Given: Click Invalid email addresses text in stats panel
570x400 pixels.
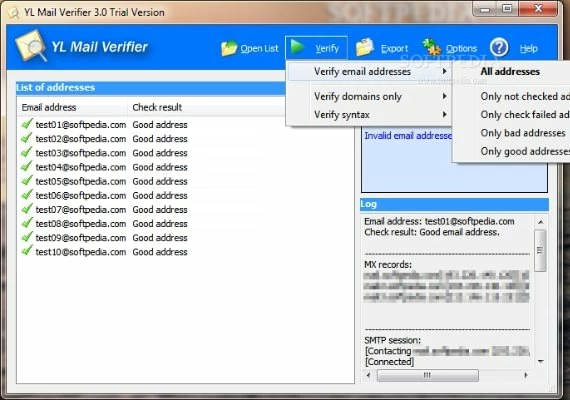Looking at the screenshot, I should tap(408, 136).
